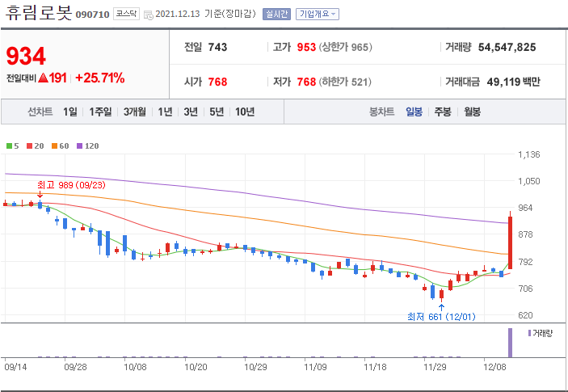Click the 09/14 date axis label

coord(15,367)
